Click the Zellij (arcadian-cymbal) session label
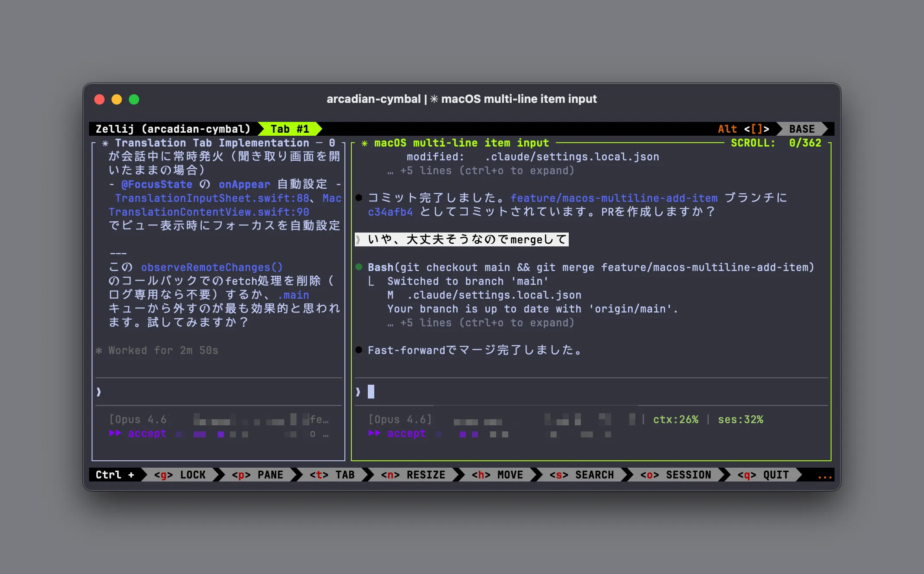924x574 pixels. 173,129
